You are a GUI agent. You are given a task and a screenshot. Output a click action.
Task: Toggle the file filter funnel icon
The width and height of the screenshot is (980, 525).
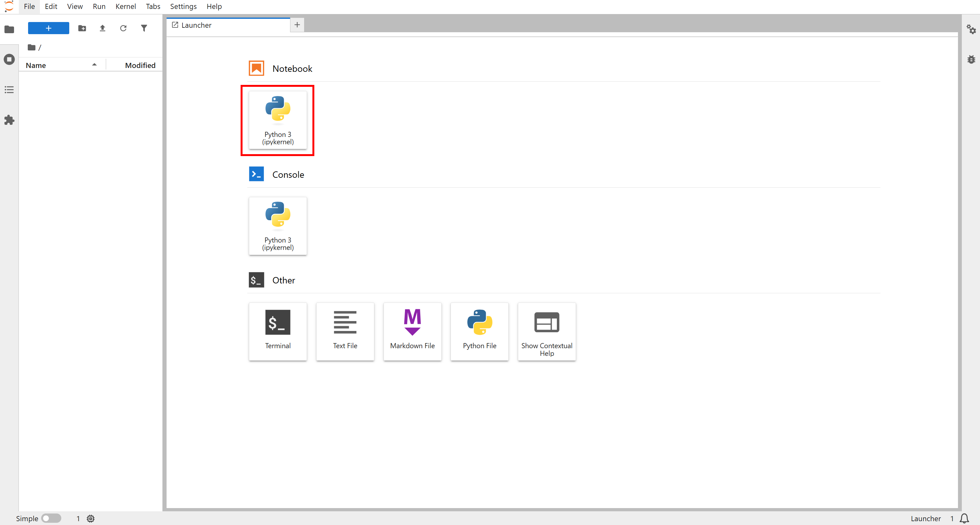[144, 28]
